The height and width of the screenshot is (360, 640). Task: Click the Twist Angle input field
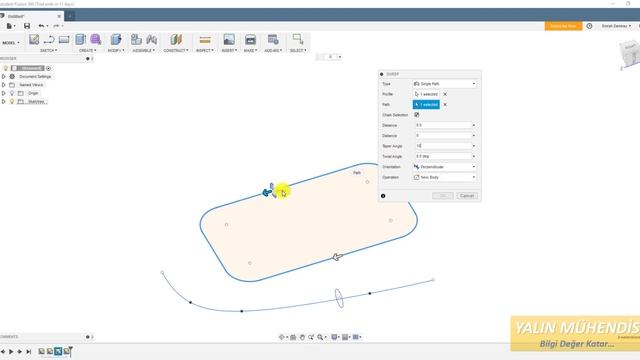click(443, 157)
